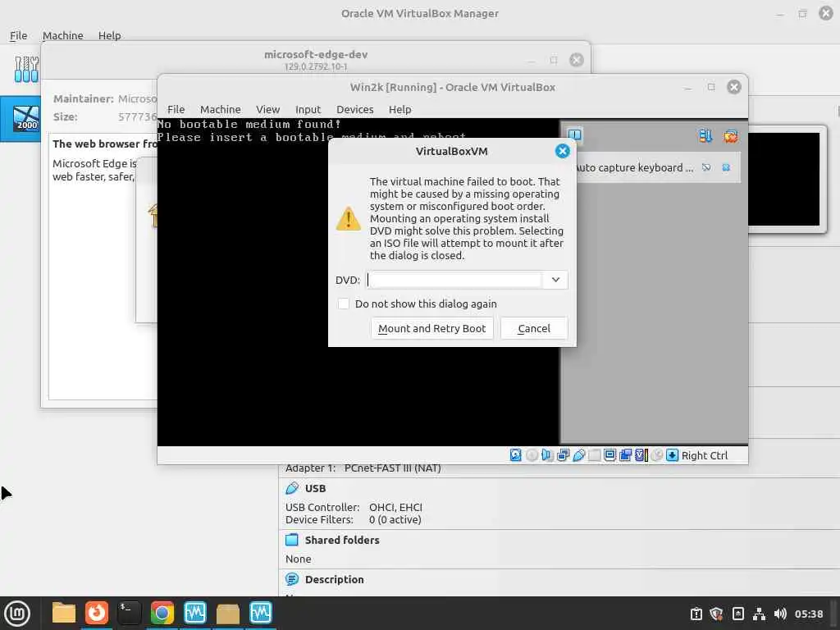Click the optical disk status bar icon
840x630 pixels.
532,455
